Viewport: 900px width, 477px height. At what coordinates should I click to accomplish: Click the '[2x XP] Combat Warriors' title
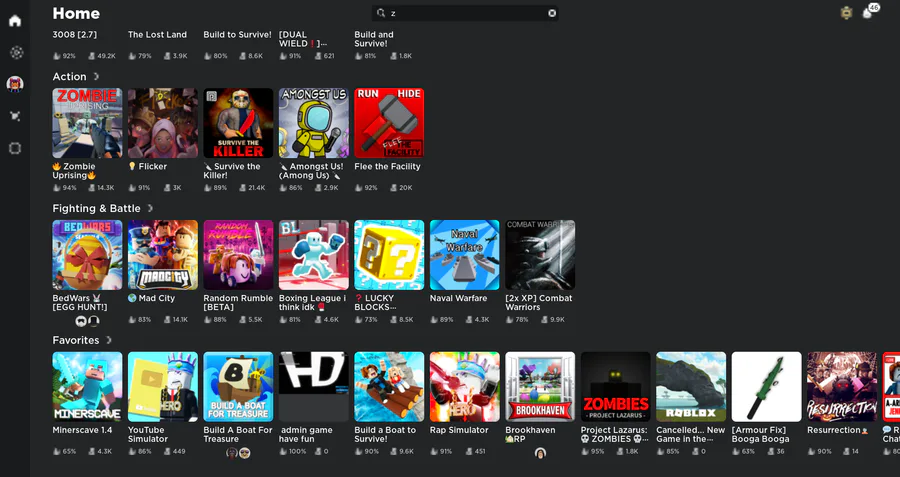point(539,303)
